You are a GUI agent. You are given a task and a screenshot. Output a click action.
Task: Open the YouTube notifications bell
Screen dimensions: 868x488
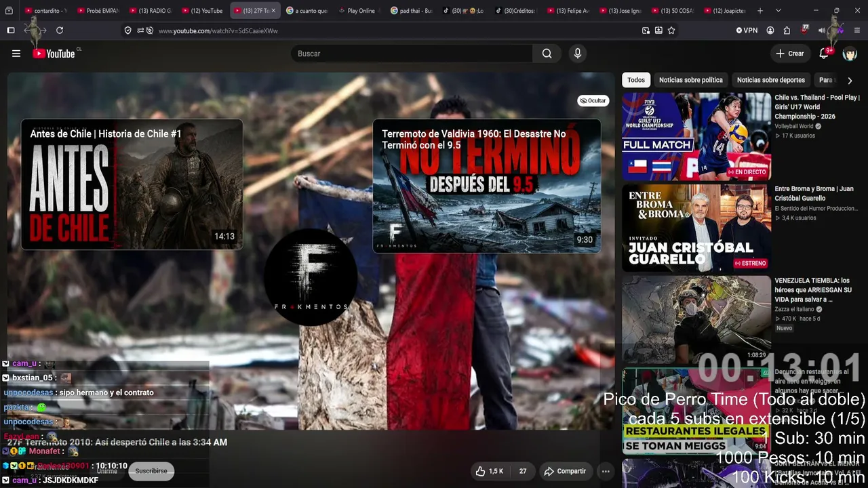pyautogui.click(x=824, y=54)
